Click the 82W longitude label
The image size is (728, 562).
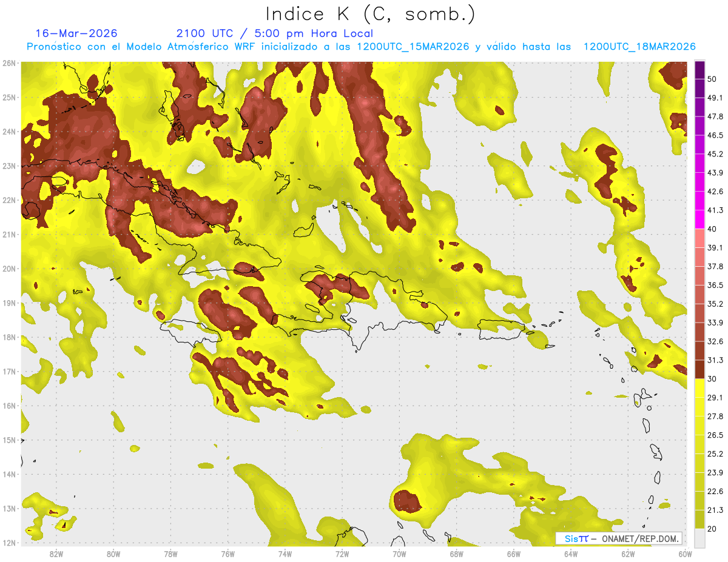click(x=56, y=554)
